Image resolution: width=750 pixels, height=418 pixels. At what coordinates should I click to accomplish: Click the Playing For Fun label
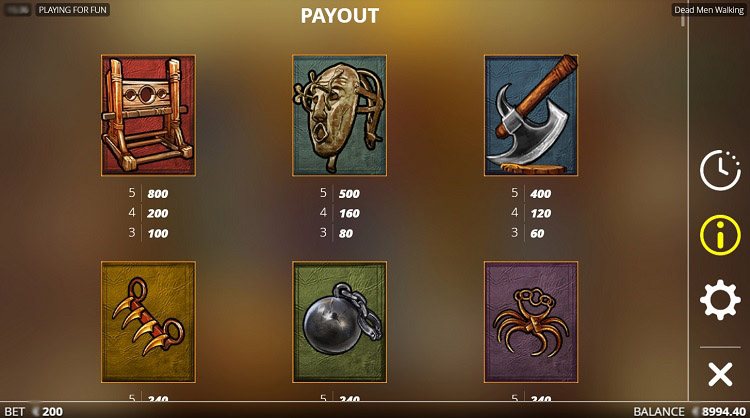(73, 10)
